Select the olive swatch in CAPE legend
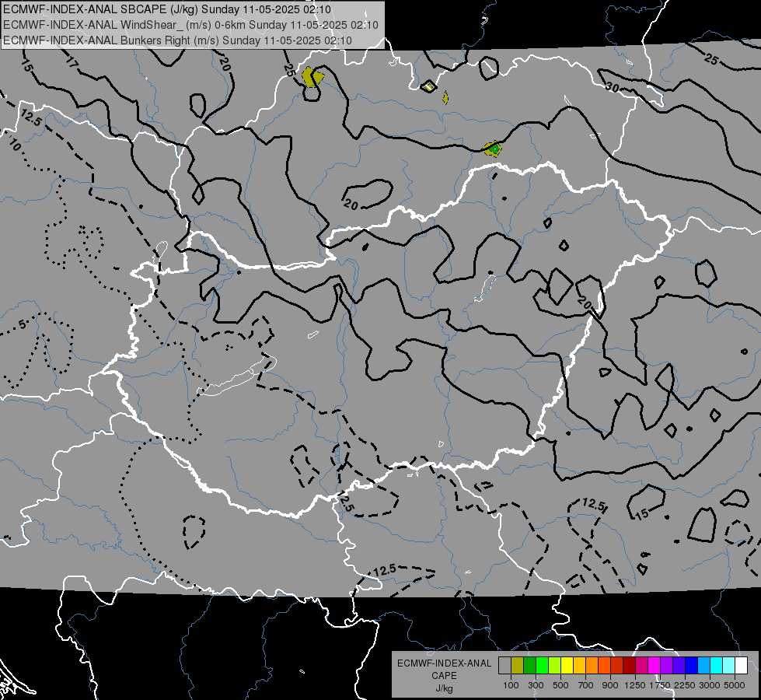 coord(518,665)
